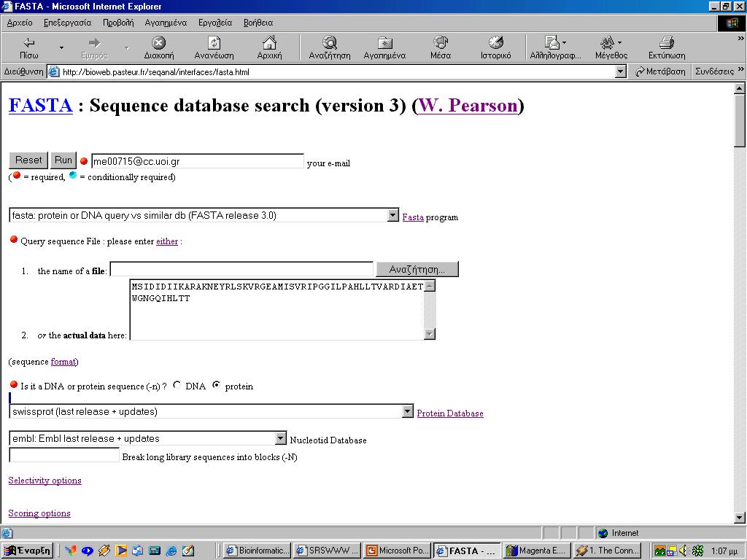This screenshot has width=747, height=560.
Task: Click the page scrollbar up arrow
Action: click(740, 88)
